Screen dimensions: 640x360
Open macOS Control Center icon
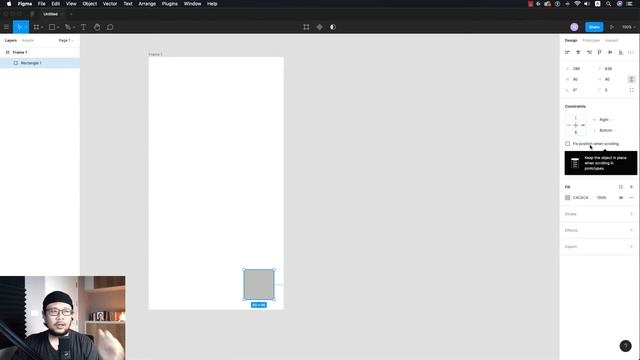630,4
